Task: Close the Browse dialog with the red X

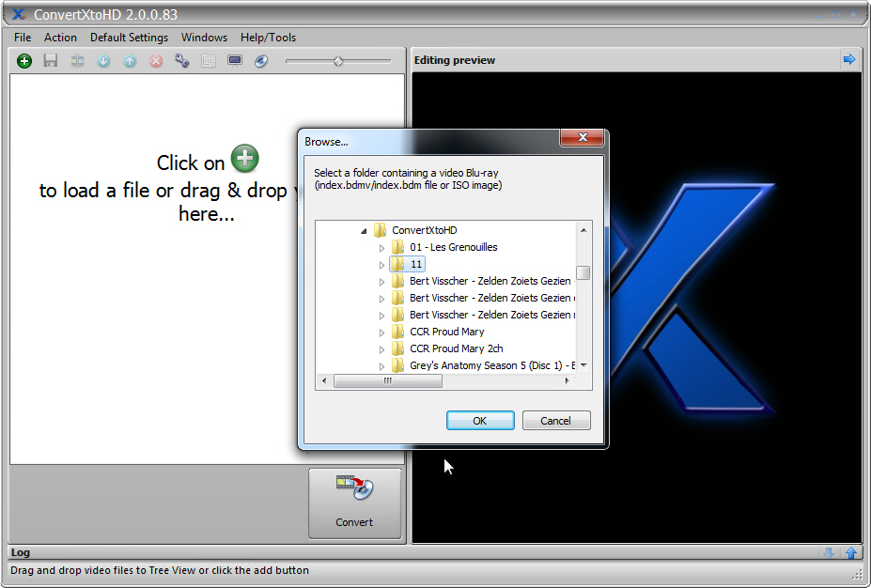Action: (x=583, y=137)
